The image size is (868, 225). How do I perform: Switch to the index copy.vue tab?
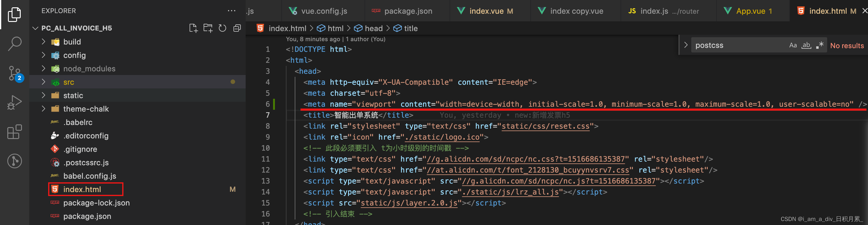tap(575, 11)
